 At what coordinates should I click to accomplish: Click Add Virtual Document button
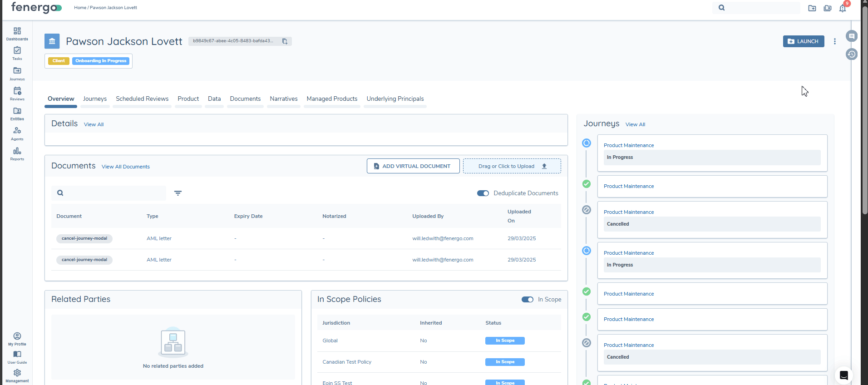coord(413,166)
